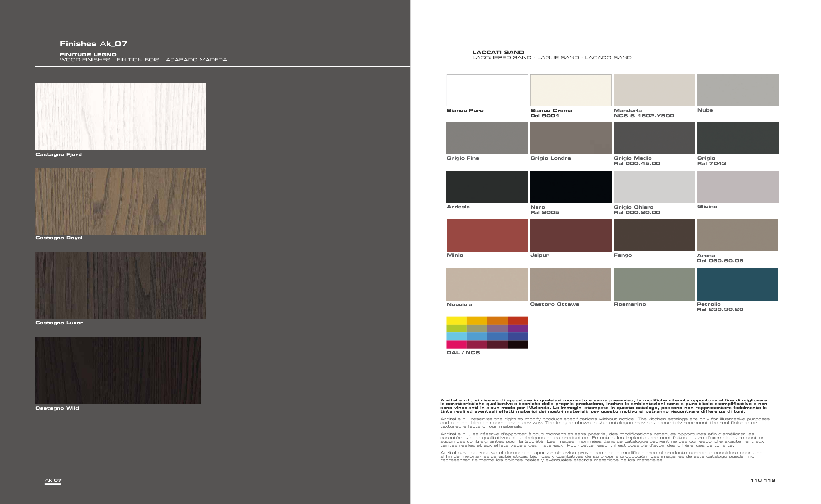Click the LACCATI SAND section title
Viewport: 821px width, 504px height.
498,52
